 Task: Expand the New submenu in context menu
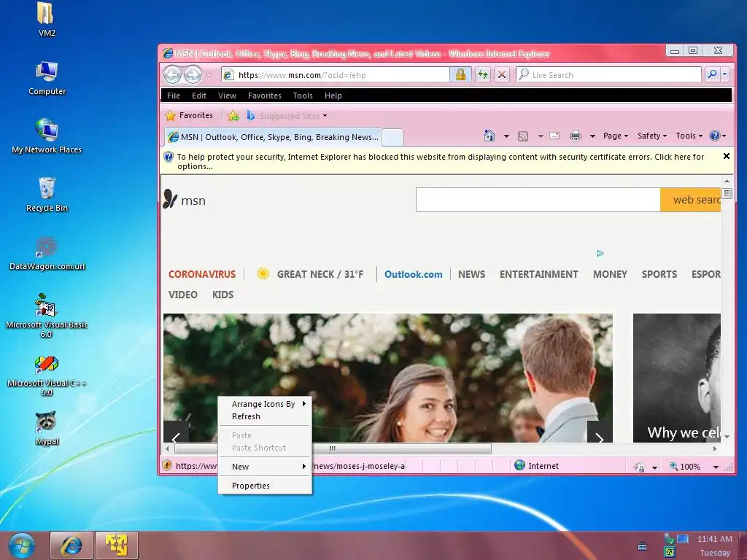tap(265, 467)
